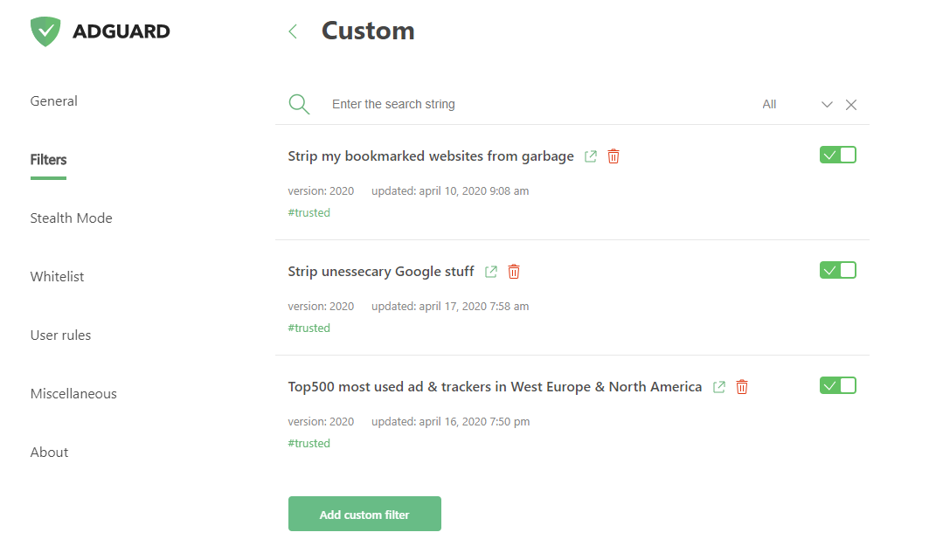Click the #trusted tag under Google filter
Viewport: 929px width, 560px height.
309,328
